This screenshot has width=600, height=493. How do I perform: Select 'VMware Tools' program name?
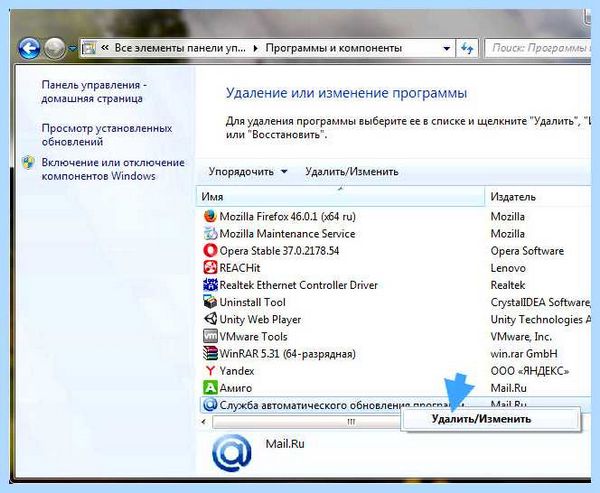click(253, 336)
